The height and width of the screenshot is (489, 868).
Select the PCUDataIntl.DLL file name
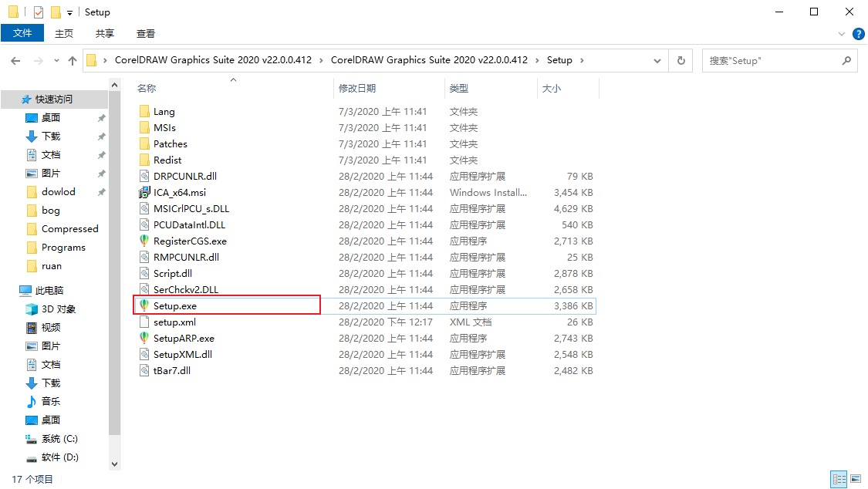point(189,224)
